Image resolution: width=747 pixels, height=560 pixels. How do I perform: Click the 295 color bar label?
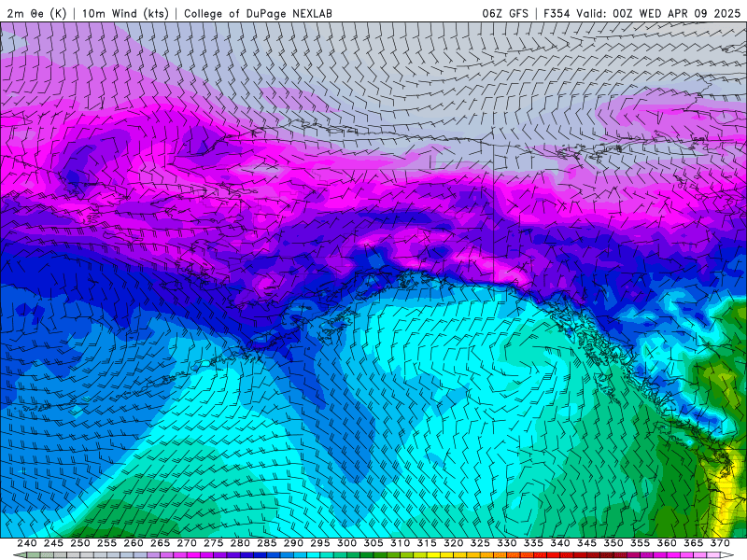click(320, 543)
